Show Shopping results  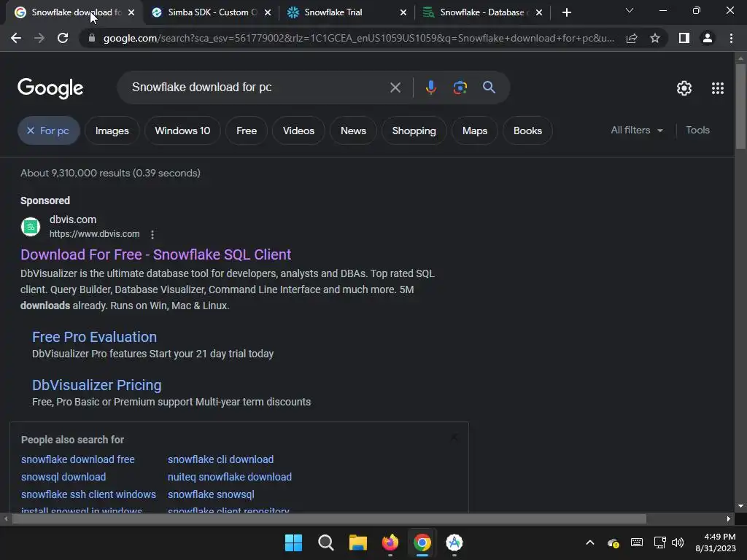click(x=414, y=131)
